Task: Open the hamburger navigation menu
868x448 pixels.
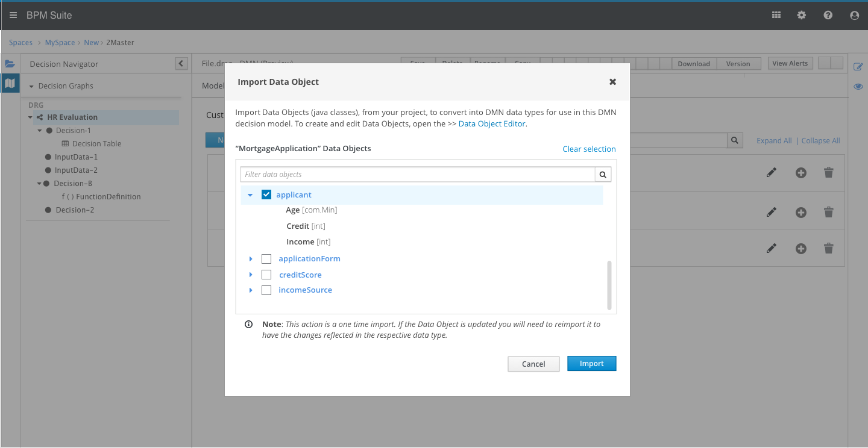Action: pos(13,15)
